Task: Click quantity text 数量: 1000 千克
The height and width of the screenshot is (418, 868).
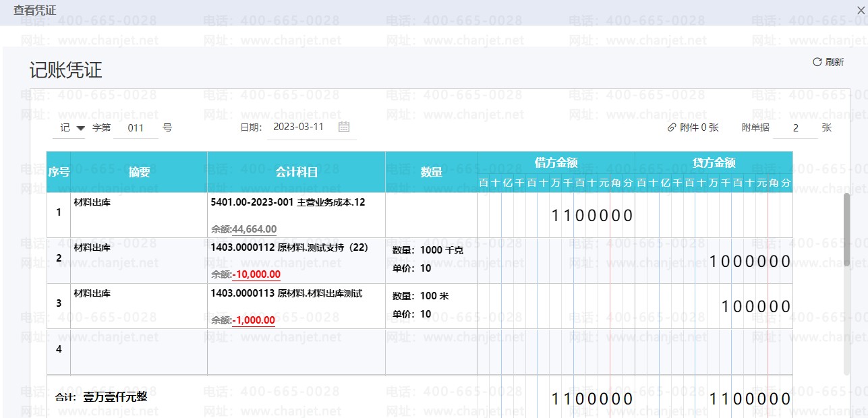Action: coord(428,249)
